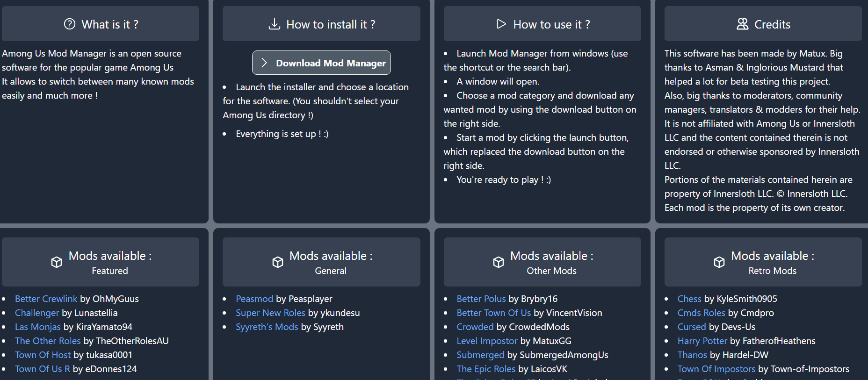868x380 pixels.
Task: Open the Town Of Us R link
Action: click(x=43, y=369)
